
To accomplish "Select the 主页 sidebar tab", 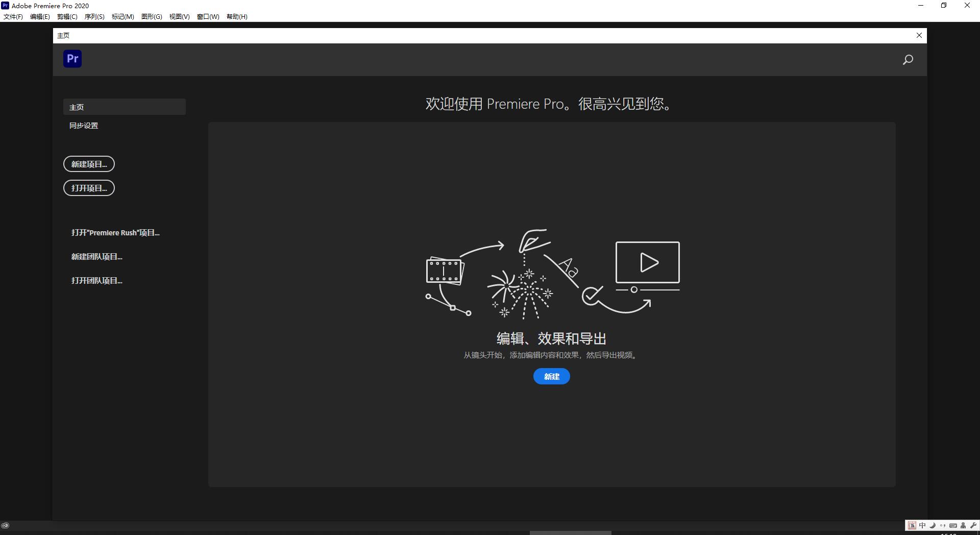I will click(x=125, y=107).
